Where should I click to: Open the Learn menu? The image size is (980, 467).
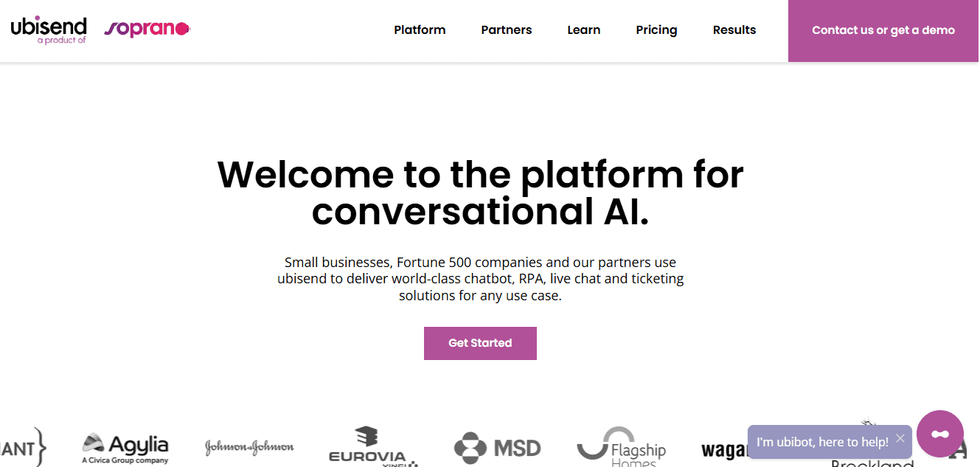pos(584,30)
